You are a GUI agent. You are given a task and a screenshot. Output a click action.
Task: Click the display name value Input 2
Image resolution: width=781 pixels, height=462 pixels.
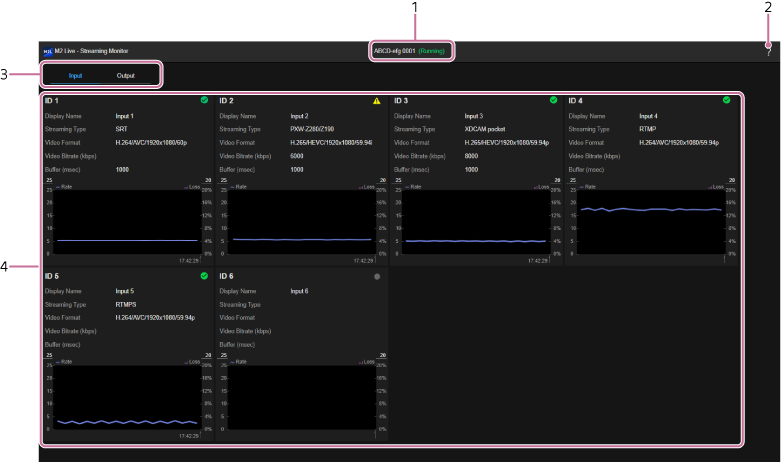click(x=299, y=116)
